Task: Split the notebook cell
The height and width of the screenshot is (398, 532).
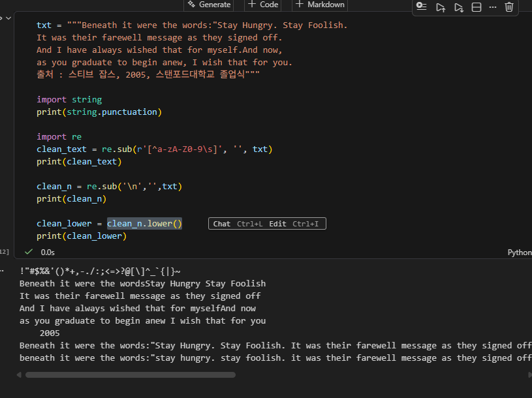Action: (477, 7)
